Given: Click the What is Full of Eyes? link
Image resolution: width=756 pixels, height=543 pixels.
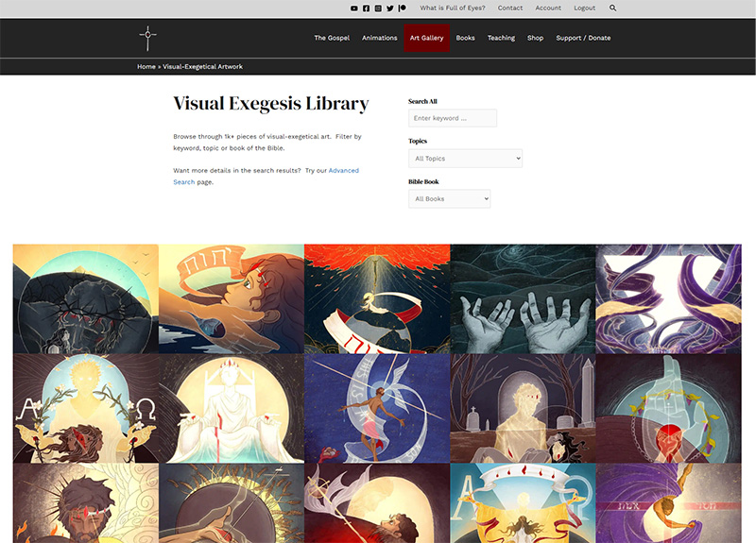Looking at the screenshot, I should (453, 8).
